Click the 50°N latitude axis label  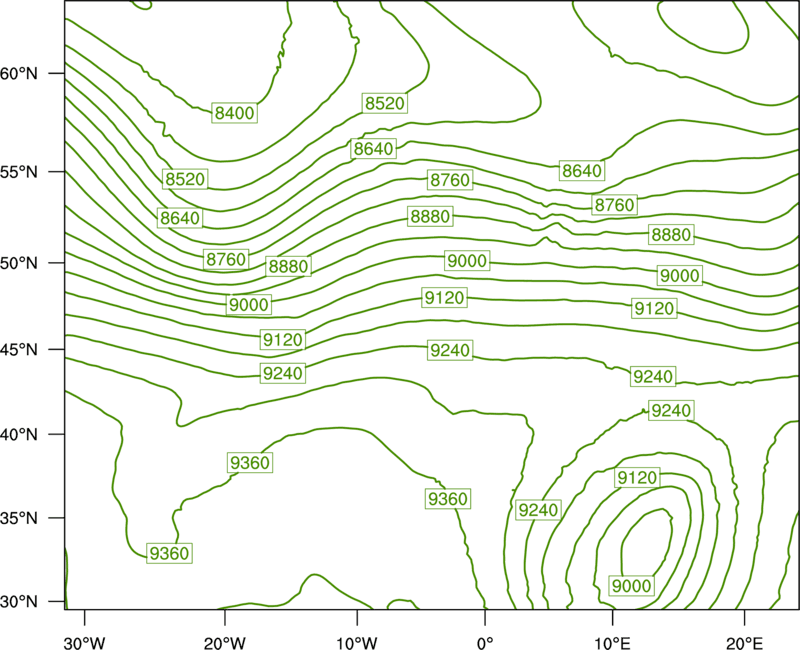pos(19,263)
